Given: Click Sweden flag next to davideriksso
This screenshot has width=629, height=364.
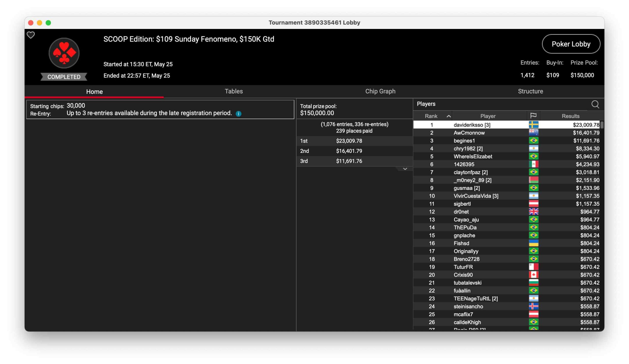Looking at the screenshot, I should (533, 125).
